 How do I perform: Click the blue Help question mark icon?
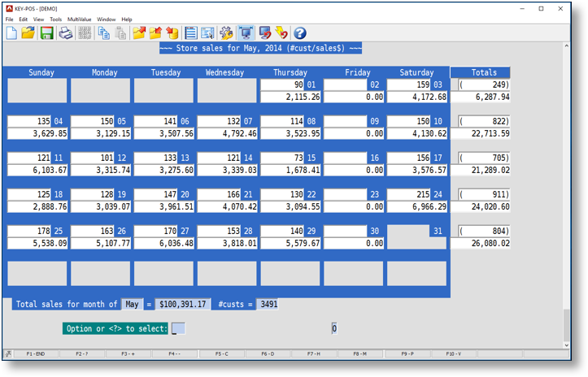(300, 33)
